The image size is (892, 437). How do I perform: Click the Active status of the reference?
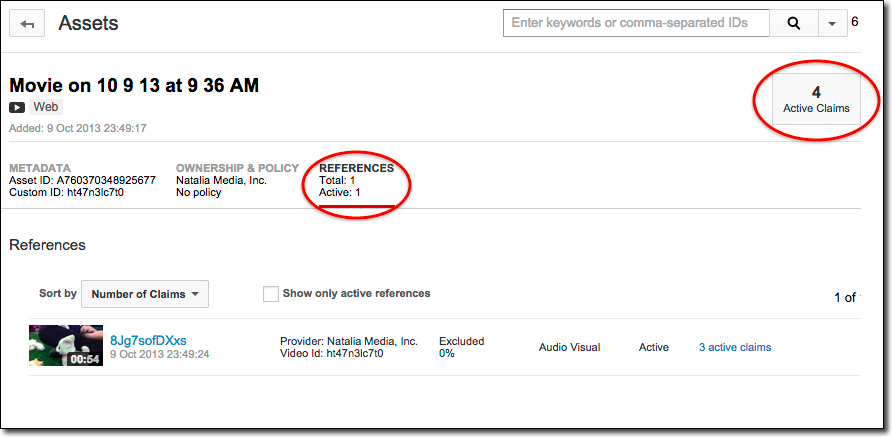(x=654, y=348)
